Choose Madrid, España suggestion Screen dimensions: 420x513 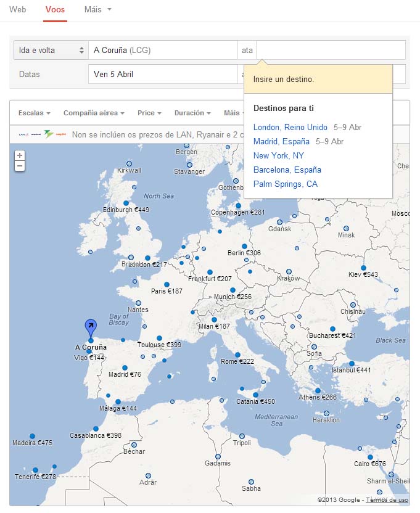click(281, 141)
